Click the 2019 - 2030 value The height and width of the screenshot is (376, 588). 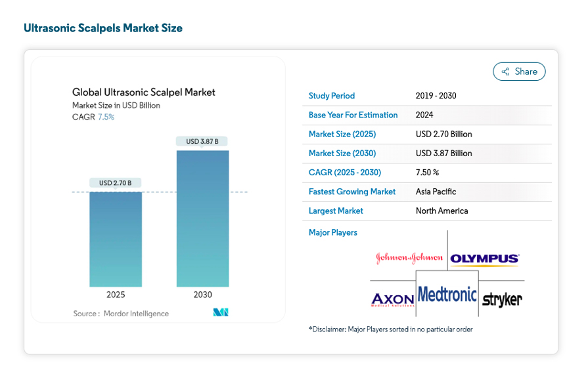pos(436,96)
